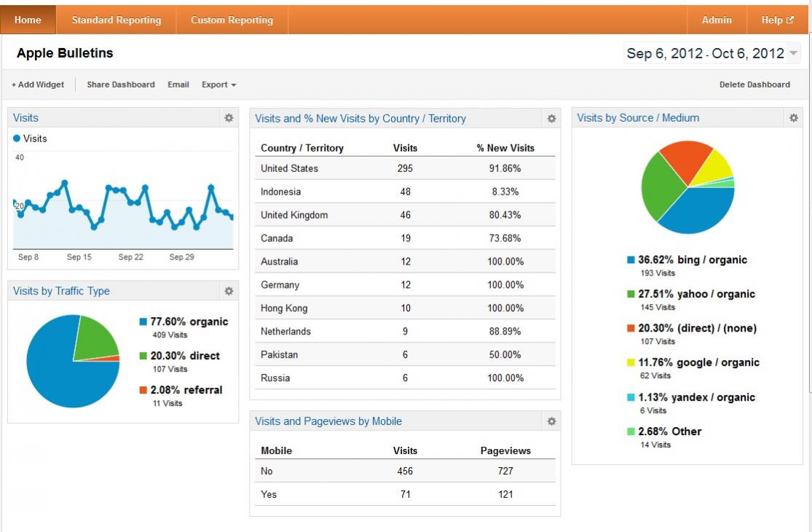Click the blue bing slice in Source pie
The width and height of the screenshot is (812, 532).
(699, 212)
